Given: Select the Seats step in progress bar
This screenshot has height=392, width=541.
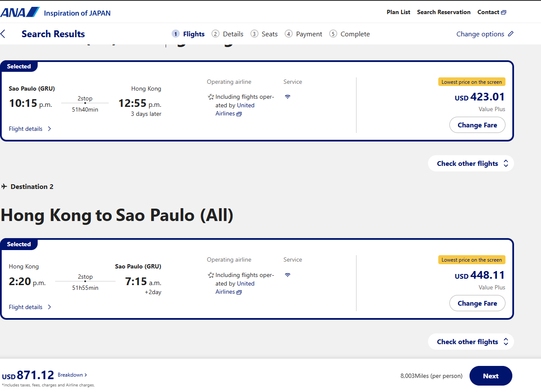Looking at the screenshot, I should [264, 34].
